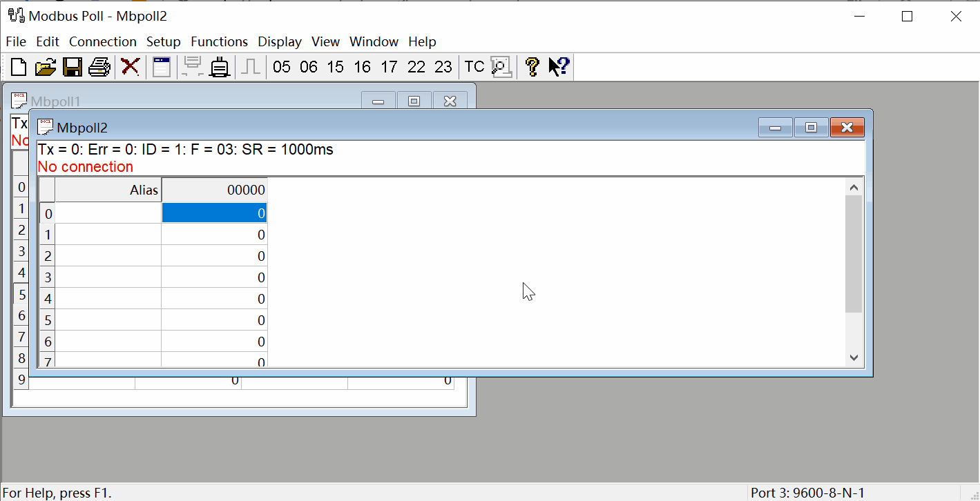Maximize the main Modbus Poll window
Screen dimensions: 980x501
907,16
